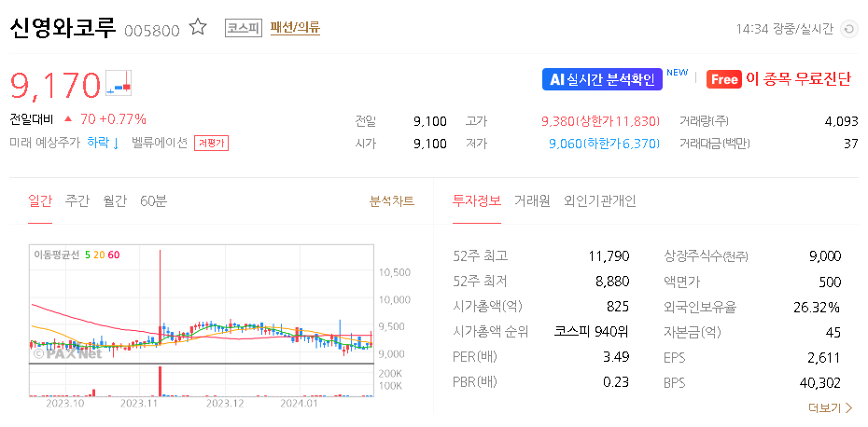Click 이 종목 무료진단 link

(x=798, y=79)
